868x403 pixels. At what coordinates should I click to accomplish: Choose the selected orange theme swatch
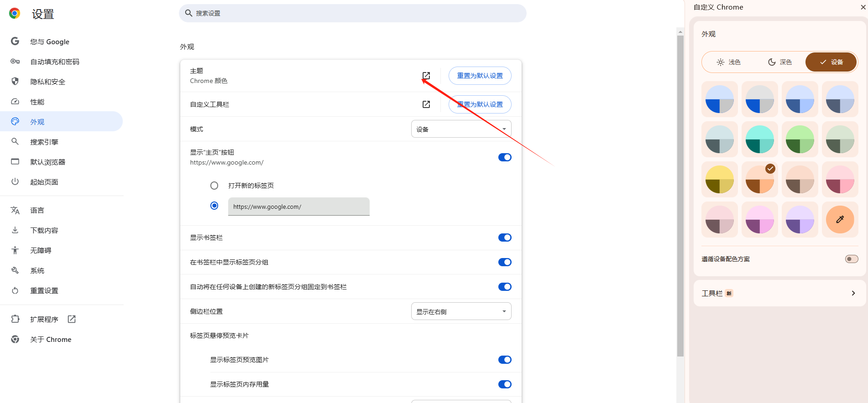pos(760,179)
